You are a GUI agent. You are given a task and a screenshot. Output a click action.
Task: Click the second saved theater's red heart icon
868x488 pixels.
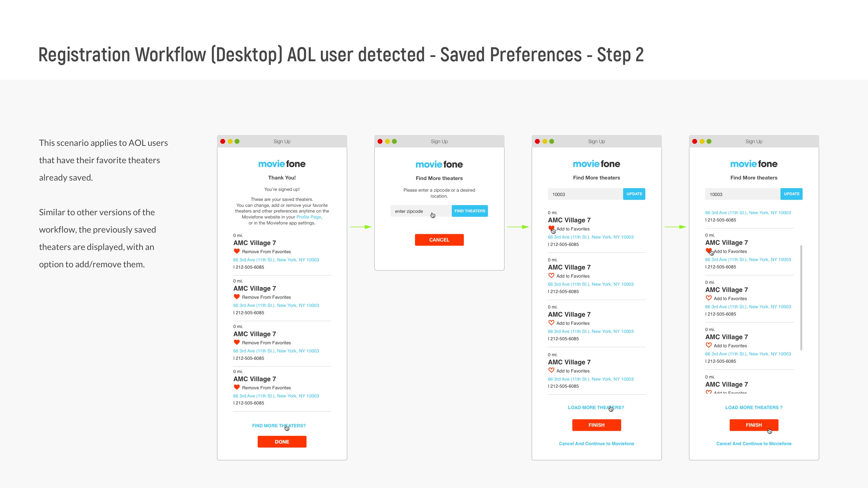pos(237,297)
